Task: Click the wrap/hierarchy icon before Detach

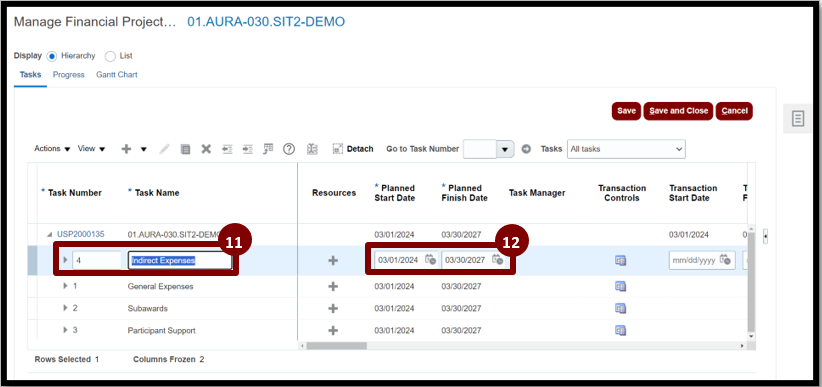Action: [x=312, y=149]
